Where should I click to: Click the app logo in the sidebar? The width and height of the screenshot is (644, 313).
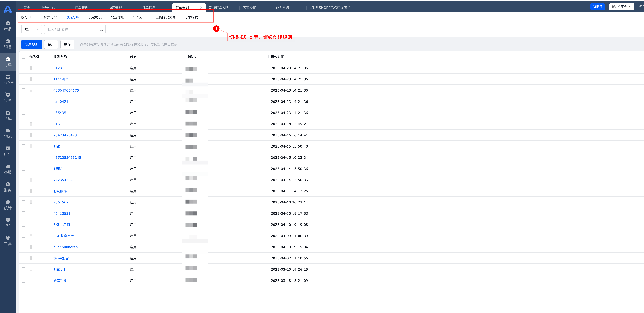[8, 10]
